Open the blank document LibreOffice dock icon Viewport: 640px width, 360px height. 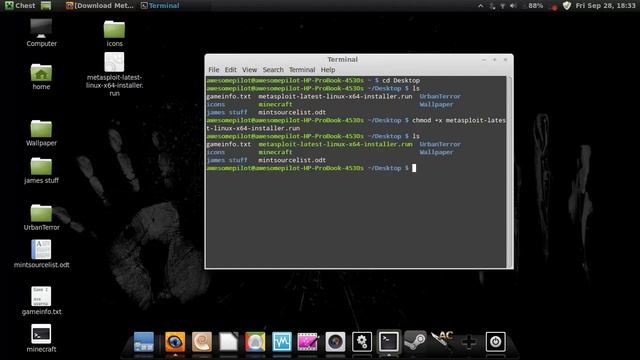tap(229, 342)
